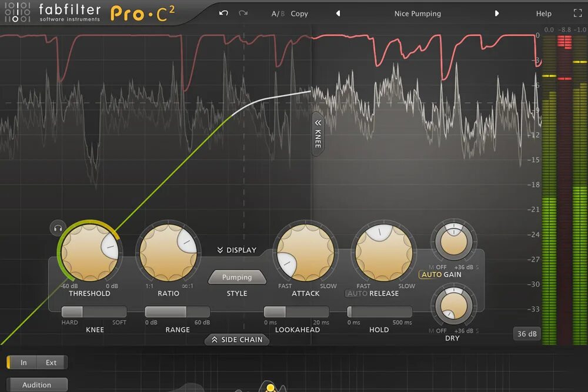588x392 pixels.
Task: Click the Undo arrow icon
Action: (223, 13)
